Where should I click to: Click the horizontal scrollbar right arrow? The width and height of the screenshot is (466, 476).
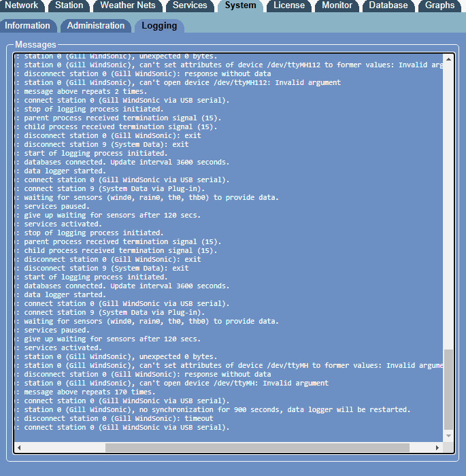437,447
